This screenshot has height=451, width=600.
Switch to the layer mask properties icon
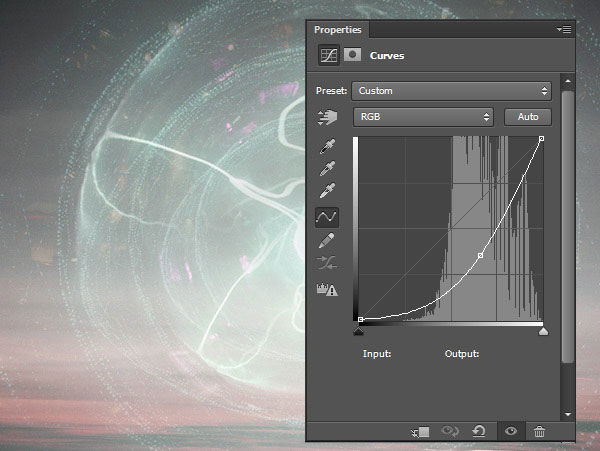coord(352,57)
